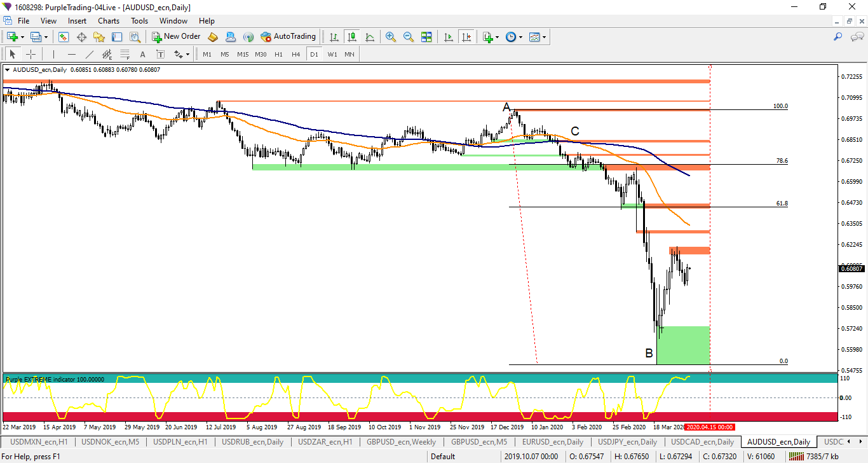Viewport: 868px width, 463px height.
Task: Open the Tools menu
Action: 139,21
